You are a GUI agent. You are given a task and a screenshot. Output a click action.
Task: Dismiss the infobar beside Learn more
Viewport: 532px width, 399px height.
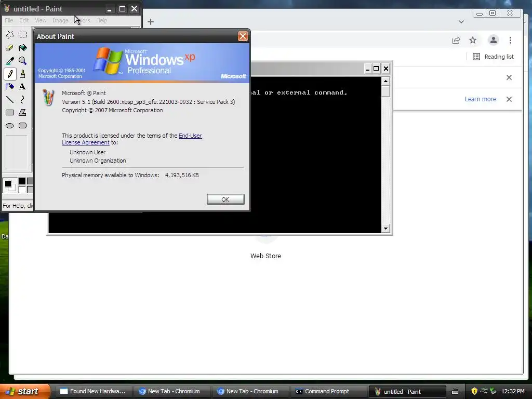pos(509,99)
